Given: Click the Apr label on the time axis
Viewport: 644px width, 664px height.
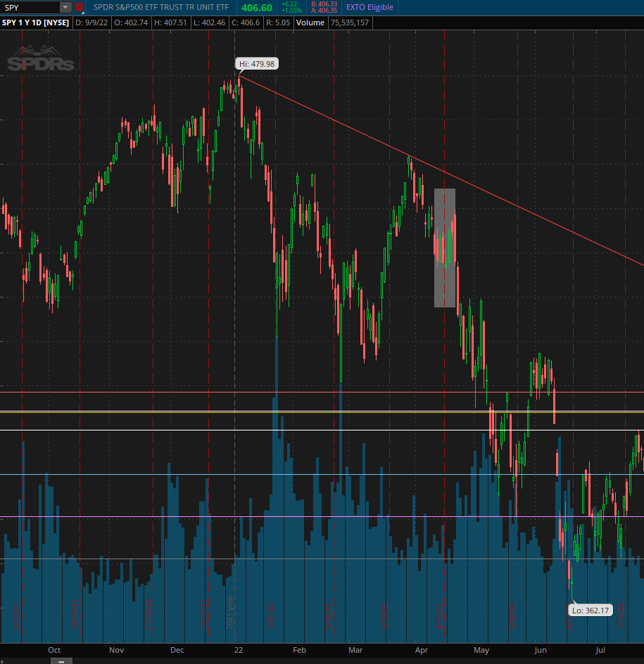Looking at the screenshot, I should (x=422, y=650).
